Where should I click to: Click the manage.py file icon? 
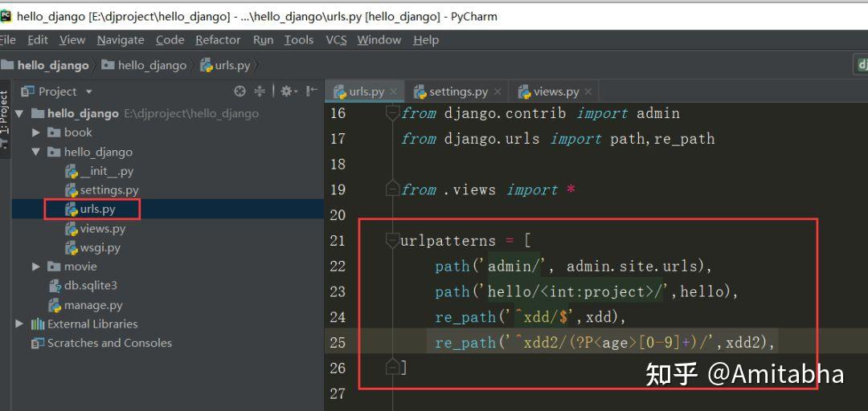(55, 305)
